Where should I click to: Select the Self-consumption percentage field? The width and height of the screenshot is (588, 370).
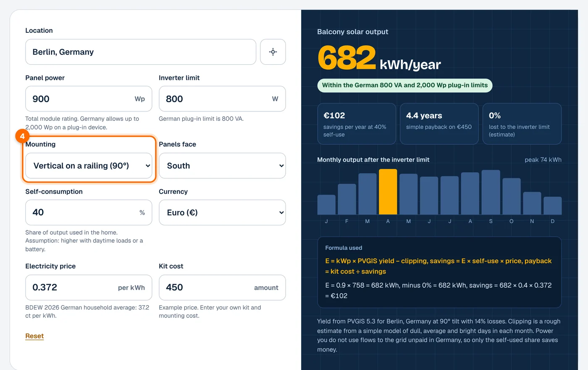(x=89, y=212)
